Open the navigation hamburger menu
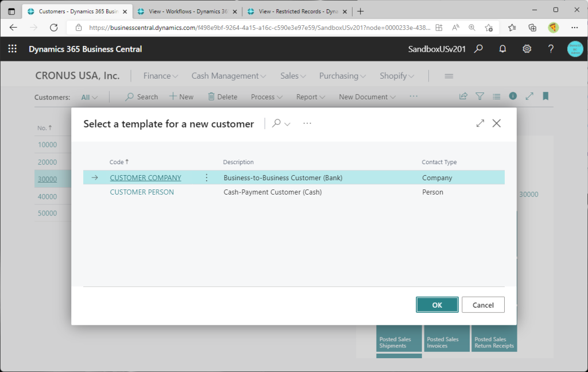Image resolution: width=588 pixels, height=372 pixels. tap(449, 76)
